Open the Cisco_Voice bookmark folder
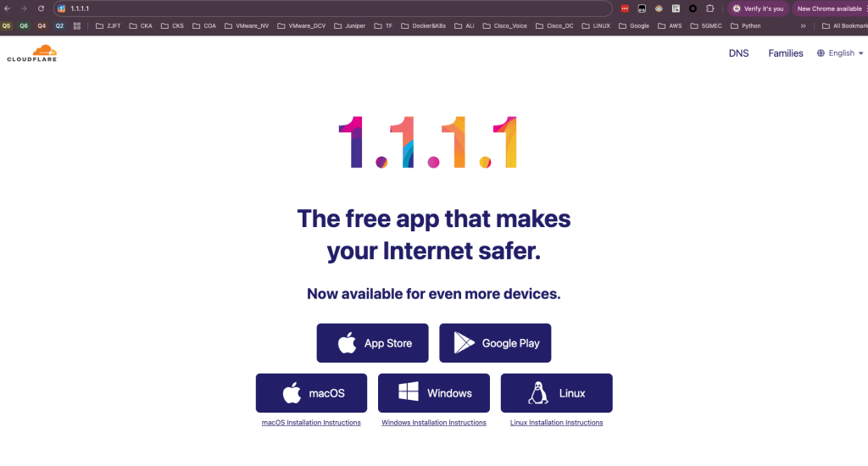Image resolution: width=868 pixels, height=466 pixels. click(x=505, y=26)
